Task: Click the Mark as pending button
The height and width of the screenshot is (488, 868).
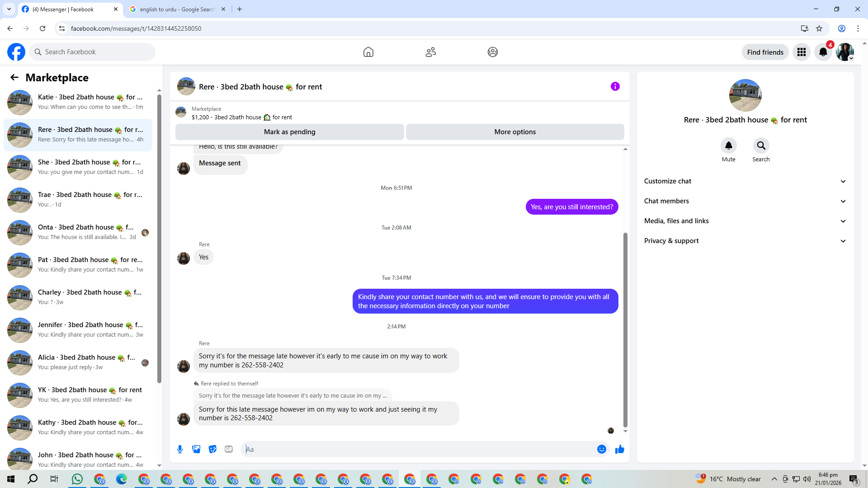Action: pos(289,132)
